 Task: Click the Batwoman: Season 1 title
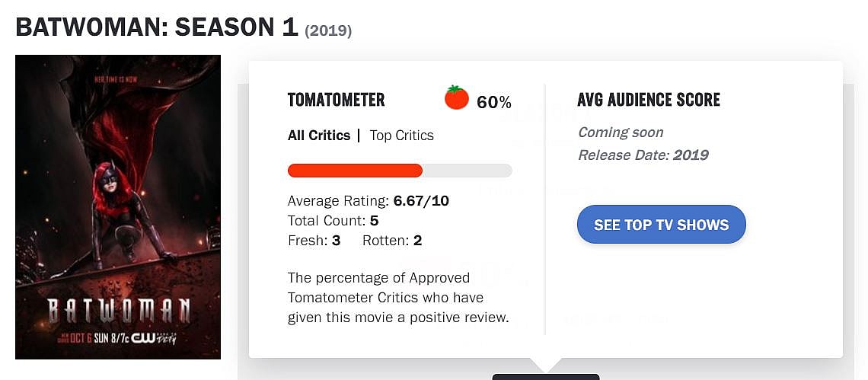click(x=156, y=27)
